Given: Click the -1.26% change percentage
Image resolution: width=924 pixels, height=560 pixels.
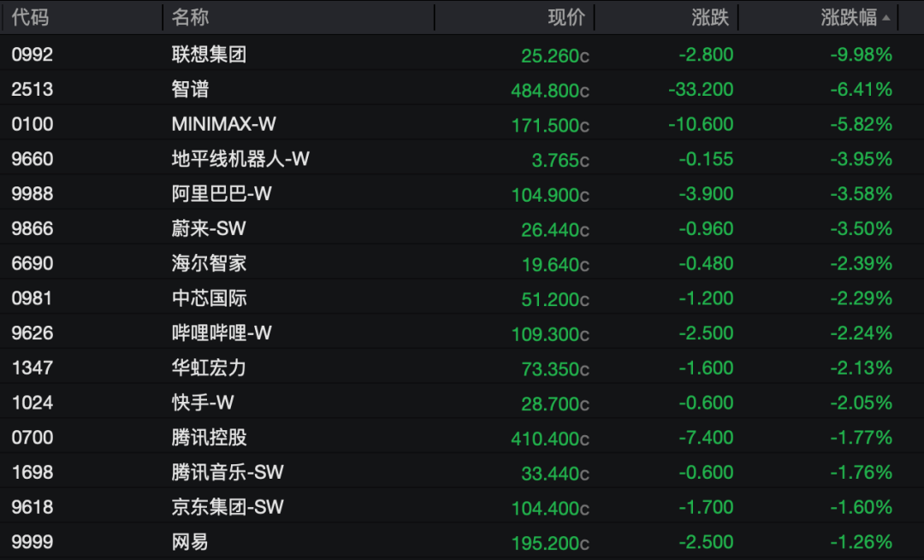Looking at the screenshot, I should (x=861, y=541).
